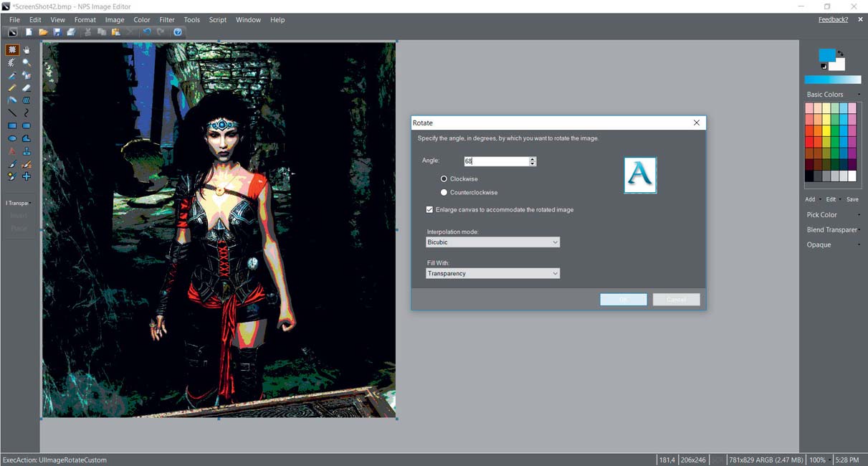The image size is (868, 466).
Task: Select the Counterclockwise radio button
Action: (444, 192)
